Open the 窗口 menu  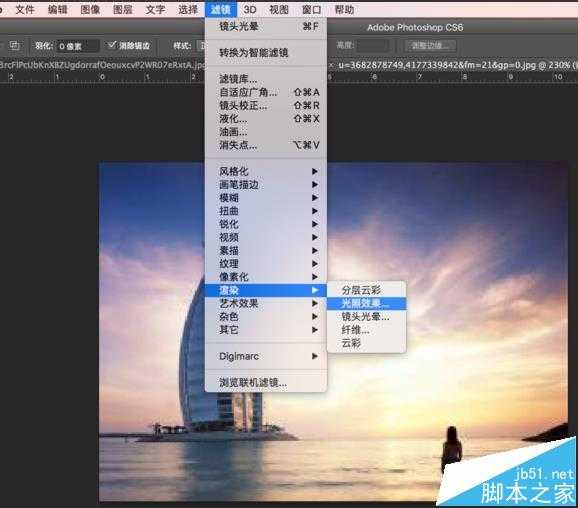pos(311,9)
